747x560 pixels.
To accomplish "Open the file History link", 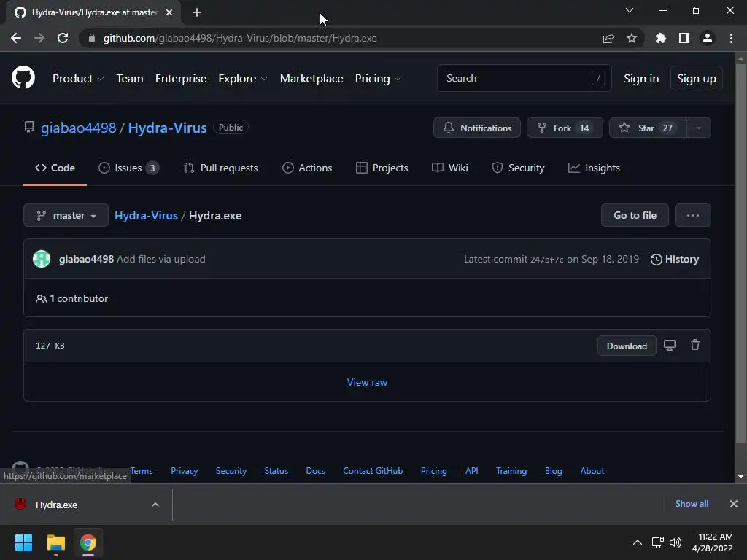I will 675,259.
